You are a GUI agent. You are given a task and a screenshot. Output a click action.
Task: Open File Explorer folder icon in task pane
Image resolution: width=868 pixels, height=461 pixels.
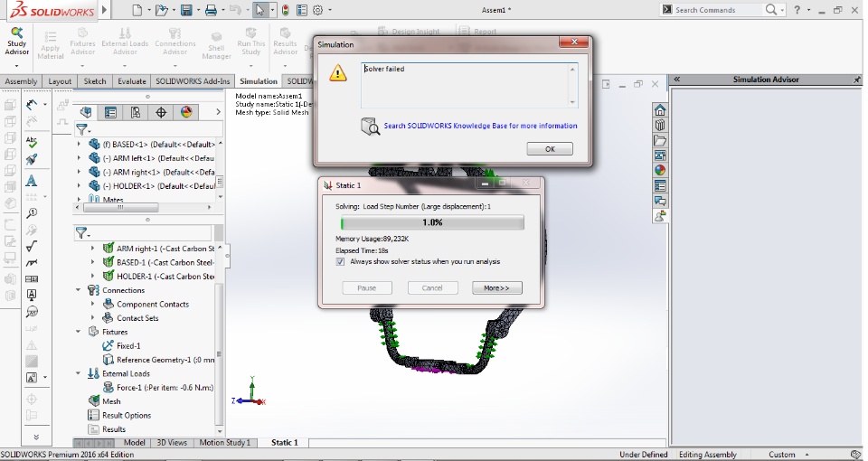click(660, 140)
